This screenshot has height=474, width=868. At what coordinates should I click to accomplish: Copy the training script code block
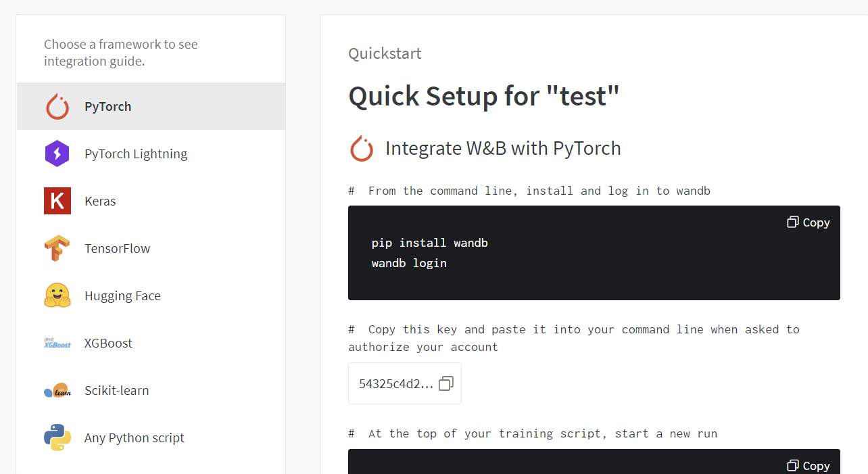809,466
